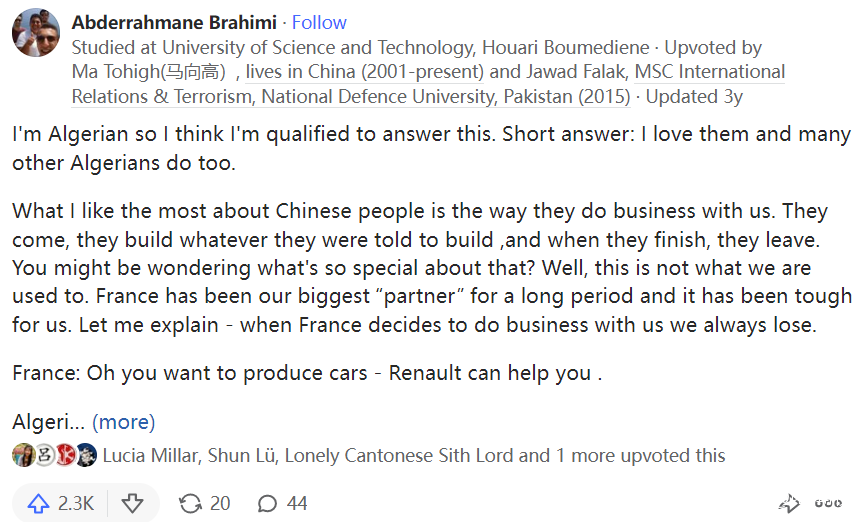866x522 pixels.
Task: Click the share arrow icon
Action: (x=789, y=503)
